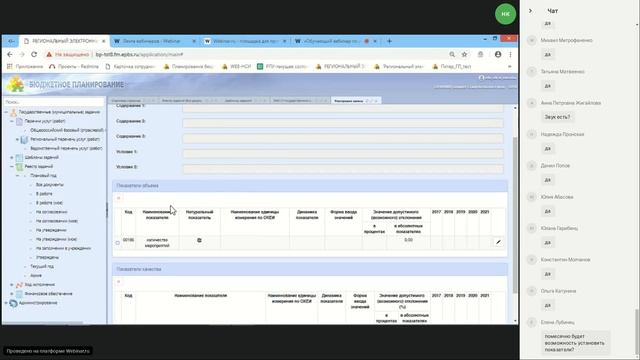Collapse 'Реестр заданий' tree node
Image resolution: width=640 pixels, height=360 pixels.
tap(12, 167)
